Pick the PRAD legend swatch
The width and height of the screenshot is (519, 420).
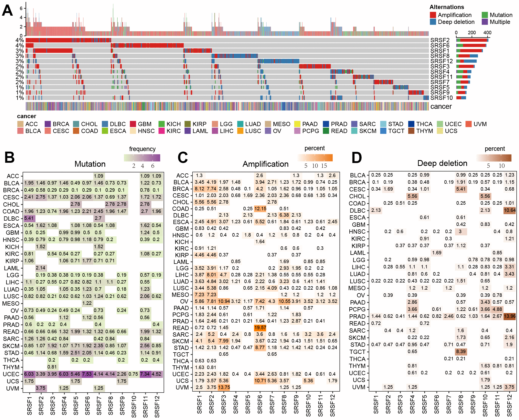coord(326,124)
